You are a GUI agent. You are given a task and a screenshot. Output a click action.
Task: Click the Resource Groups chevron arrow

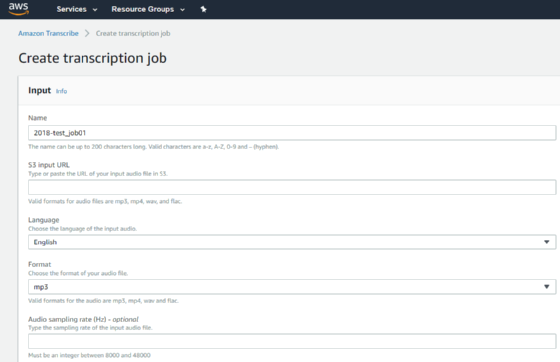click(182, 10)
